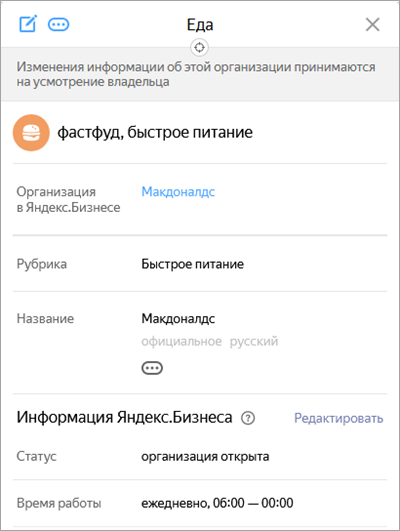Select the русский language tag

[x=254, y=341]
